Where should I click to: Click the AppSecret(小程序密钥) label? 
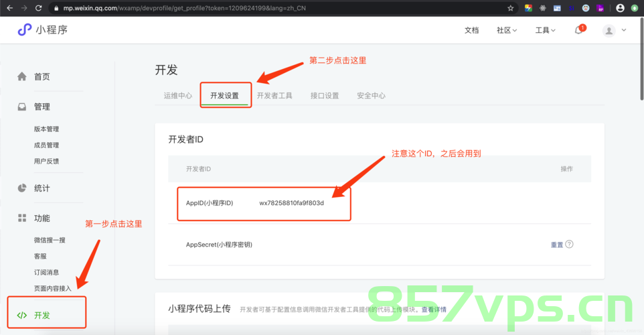point(219,245)
